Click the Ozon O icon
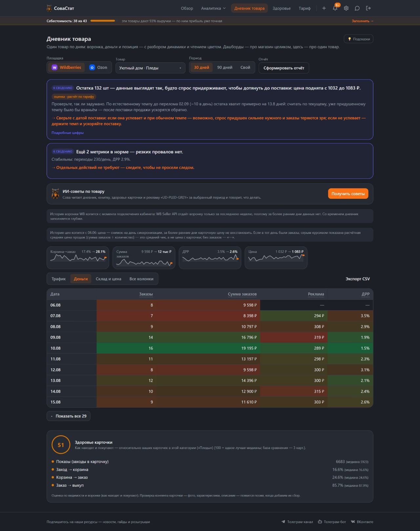The width and height of the screenshot is (420, 531). coord(92,68)
